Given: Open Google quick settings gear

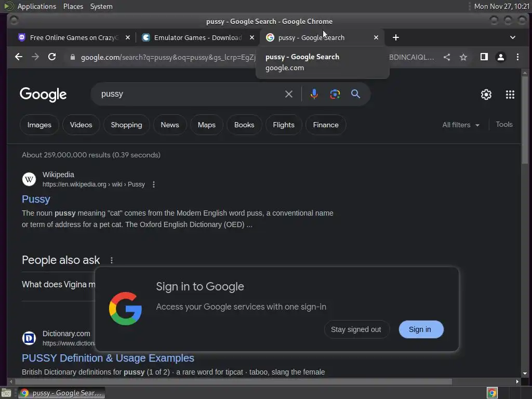Looking at the screenshot, I should click(486, 95).
